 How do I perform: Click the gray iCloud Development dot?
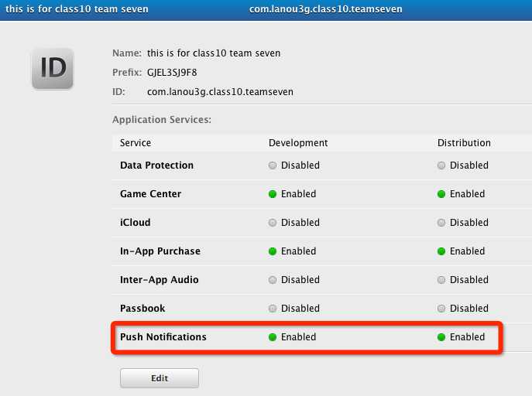point(273,223)
